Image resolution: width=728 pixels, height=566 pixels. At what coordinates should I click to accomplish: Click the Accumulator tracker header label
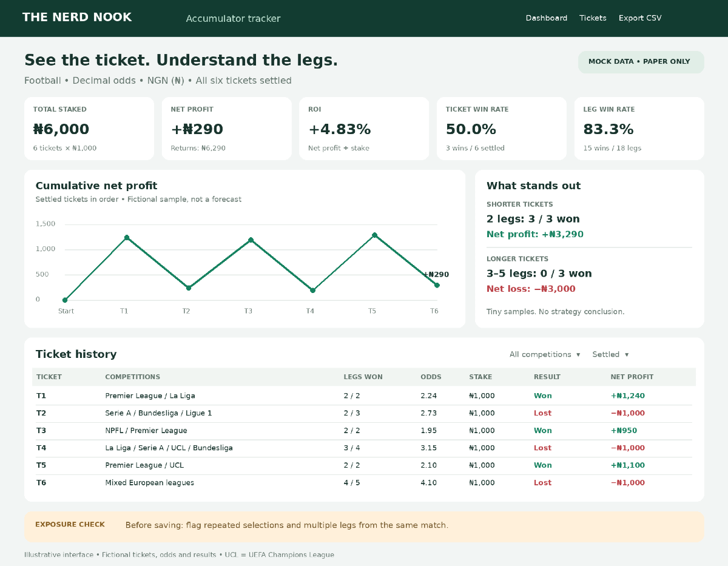[x=233, y=19]
